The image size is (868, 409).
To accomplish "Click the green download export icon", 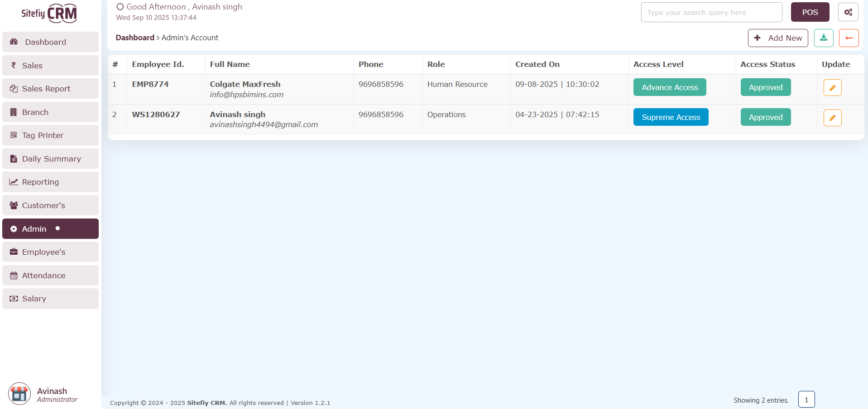I will click(824, 38).
